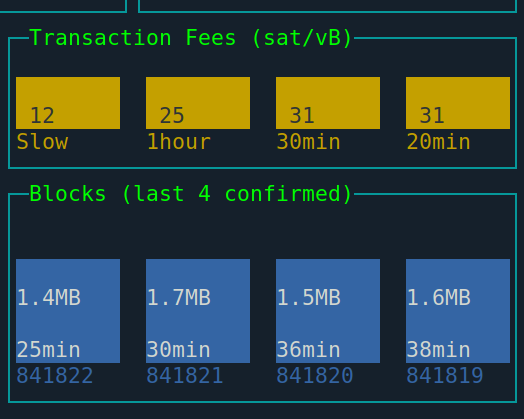The width and height of the screenshot is (524, 419).
Task: Click block height number 841819
Action: (445, 375)
